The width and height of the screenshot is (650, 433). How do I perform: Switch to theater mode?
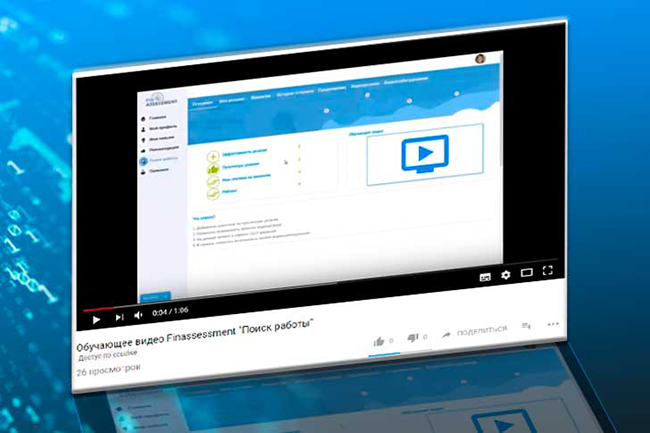[527, 272]
